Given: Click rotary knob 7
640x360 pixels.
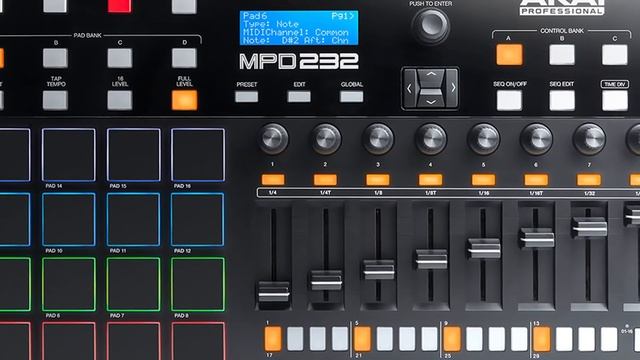Looking at the screenshot, I should click(x=589, y=139).
